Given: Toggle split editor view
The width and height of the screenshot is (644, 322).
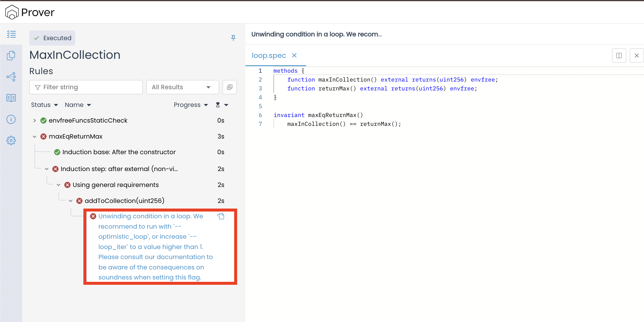Looking at the screenshot, I should coord(619,56).
